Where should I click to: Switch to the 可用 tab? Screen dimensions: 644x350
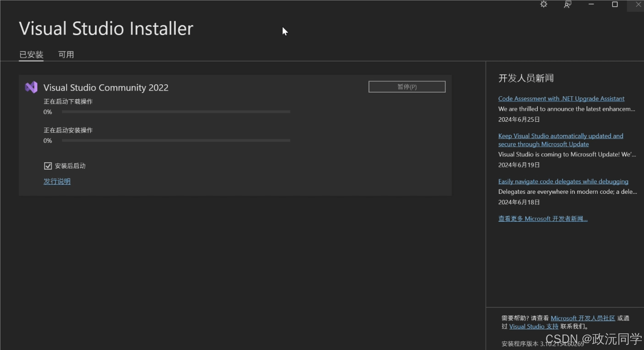pos(66,54)
